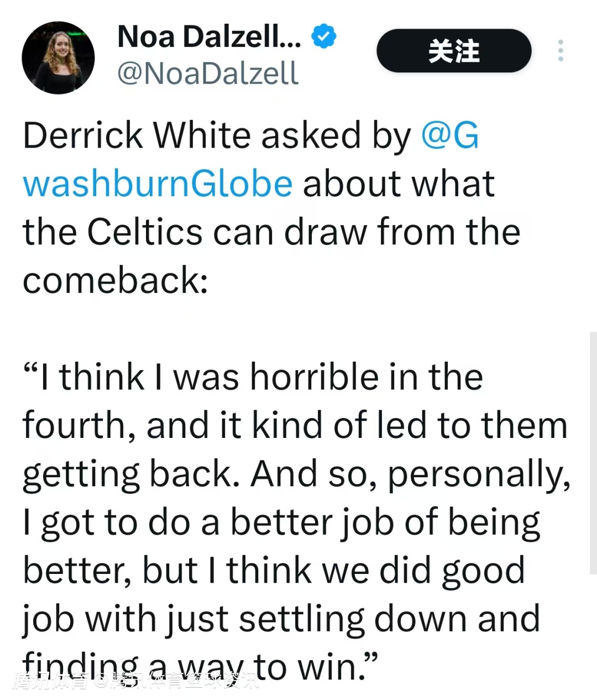Open the three-dot more options menu
Viewport: 597px width, 700px height.
point(561,51)
